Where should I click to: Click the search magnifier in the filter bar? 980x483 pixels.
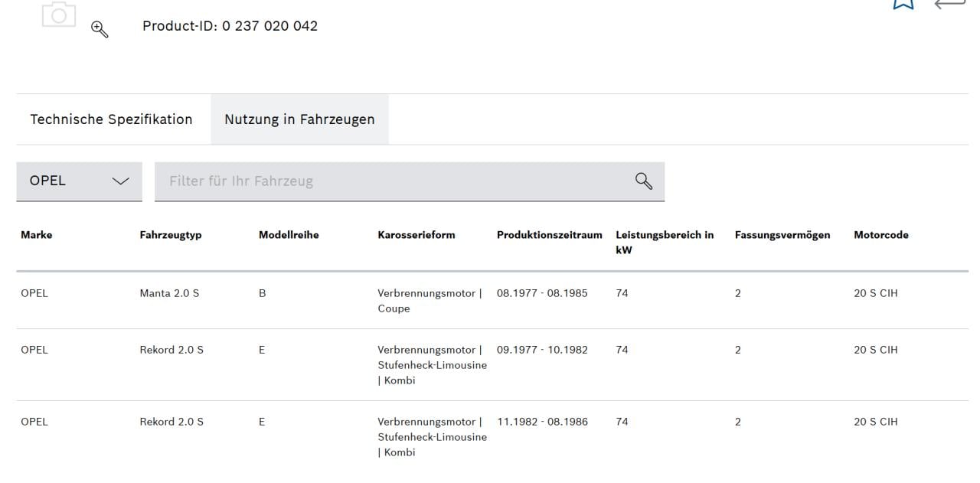643,181
